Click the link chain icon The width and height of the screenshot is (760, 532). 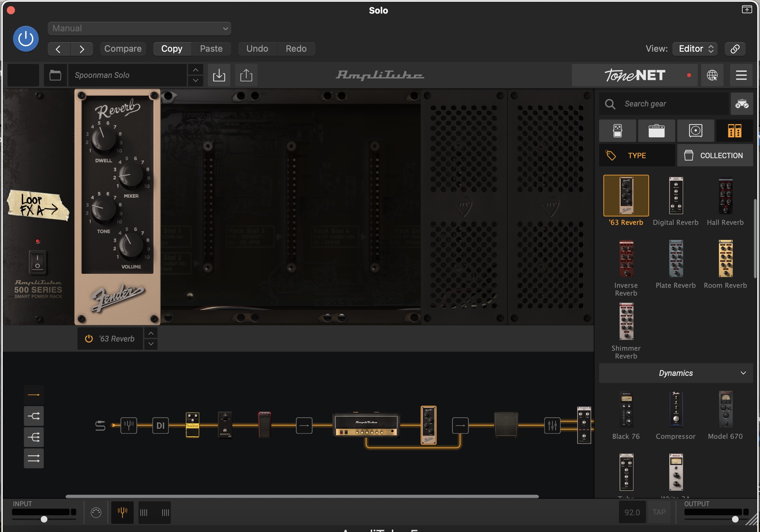(x=735, y=49)
